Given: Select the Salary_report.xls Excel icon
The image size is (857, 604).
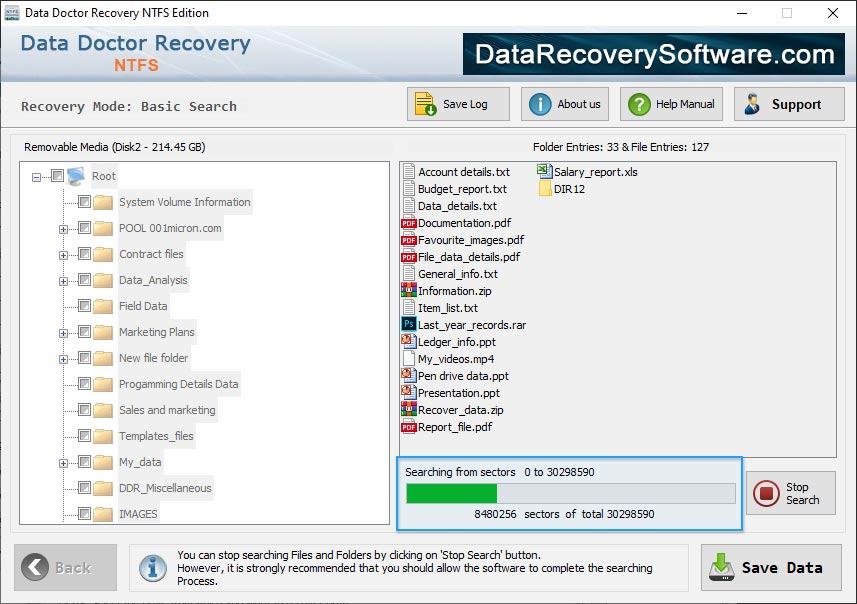Looking at the screenshot, I should 543,171.
